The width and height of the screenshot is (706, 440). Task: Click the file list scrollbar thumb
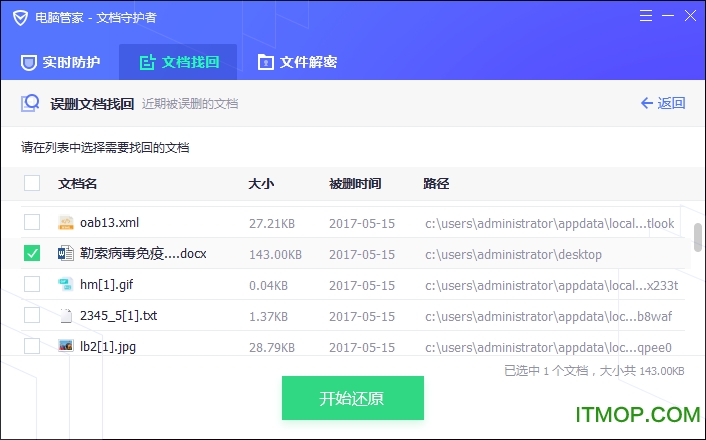pyautogui.click(x=698, y=237)
